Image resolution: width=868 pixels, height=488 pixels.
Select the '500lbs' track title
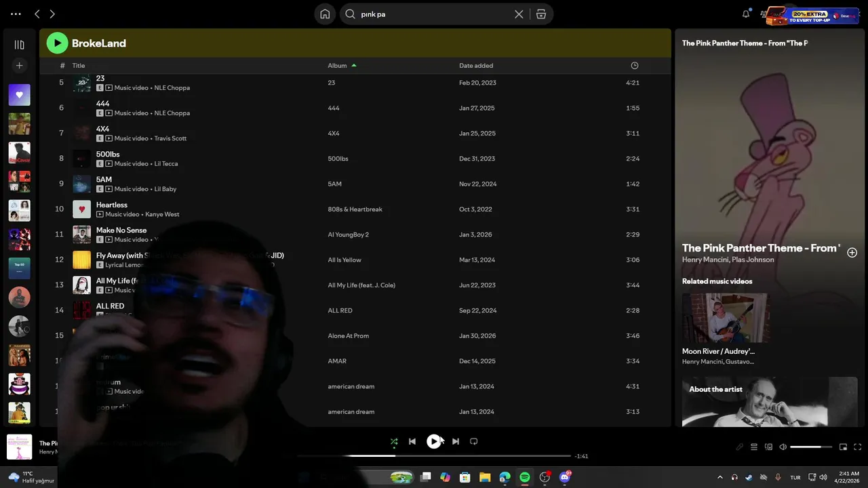coord(108,154)
